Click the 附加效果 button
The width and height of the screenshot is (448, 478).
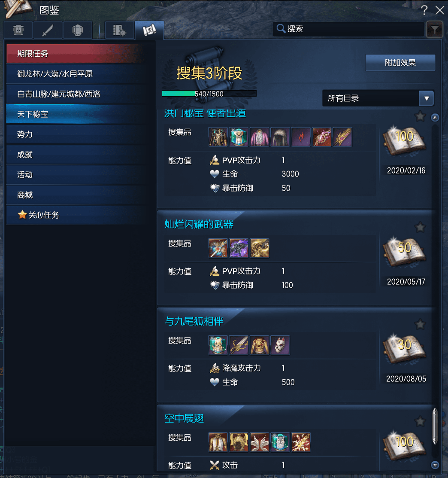point(400,63)
